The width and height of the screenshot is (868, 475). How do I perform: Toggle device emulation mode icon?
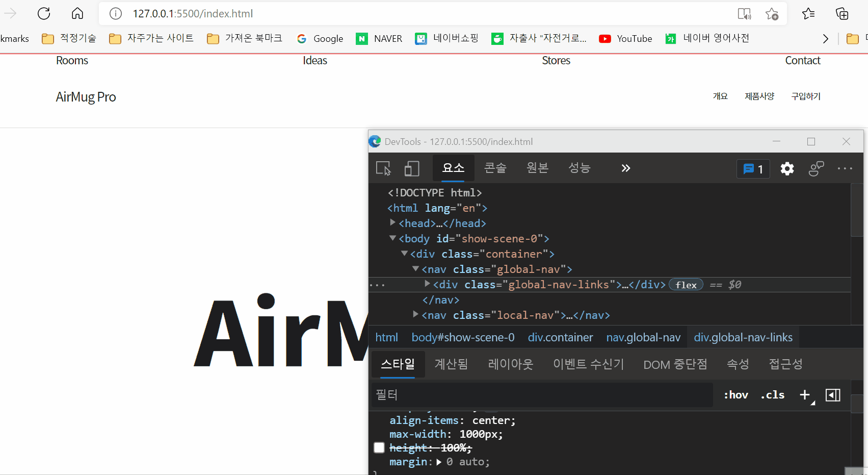(411, 168)
